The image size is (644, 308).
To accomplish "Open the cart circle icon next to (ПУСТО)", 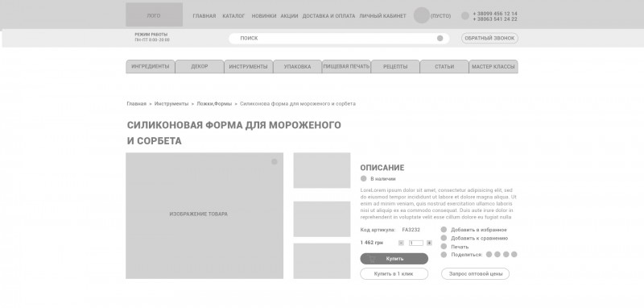I will 421,15.
